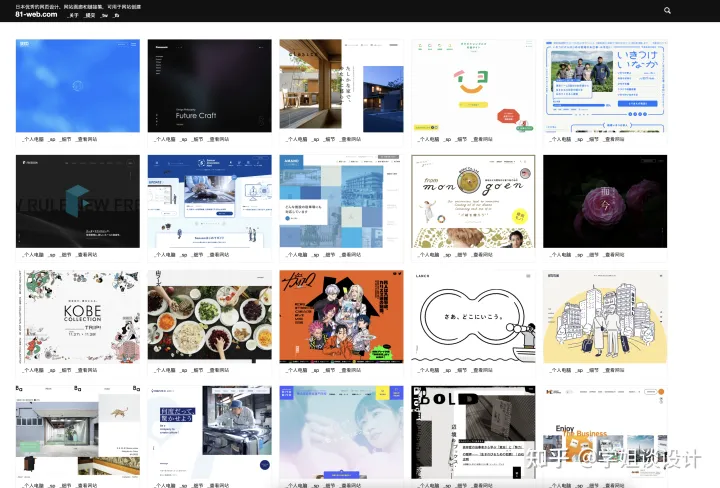Click _查看网站 under the blue mosaic card

[350, 254]
